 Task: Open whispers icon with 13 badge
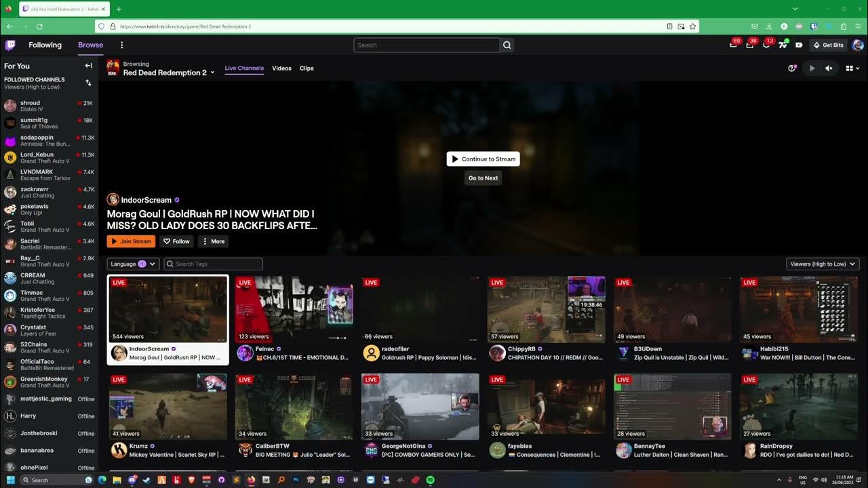point(766,45)
